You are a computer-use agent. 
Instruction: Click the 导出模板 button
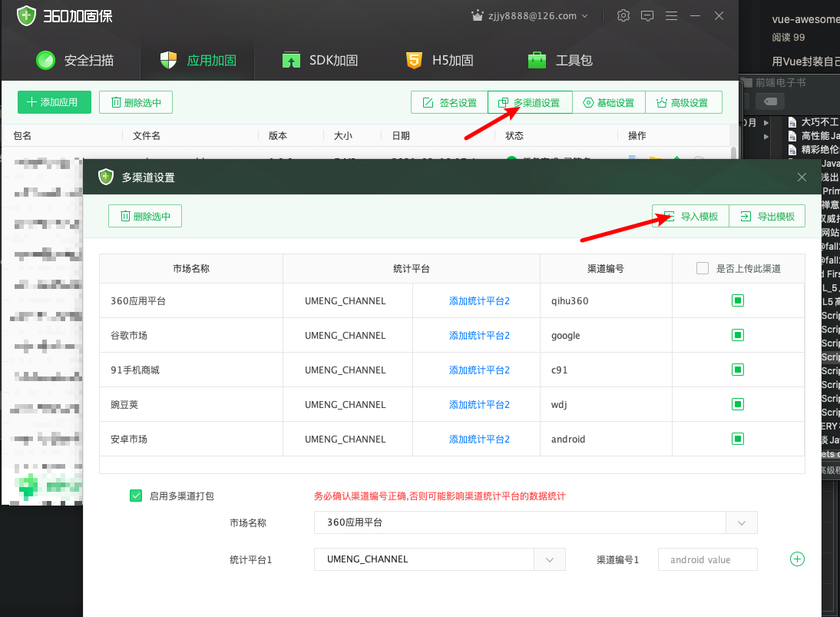pyautogui.click(x=767, y=216)
